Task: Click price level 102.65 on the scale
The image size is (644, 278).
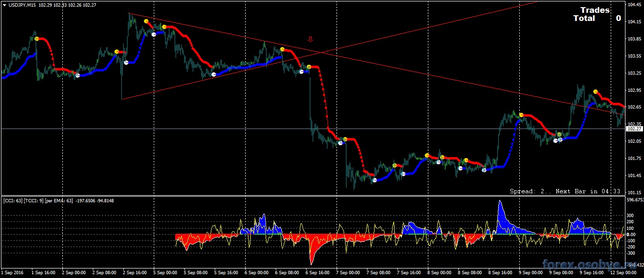Action: [634, 108]
